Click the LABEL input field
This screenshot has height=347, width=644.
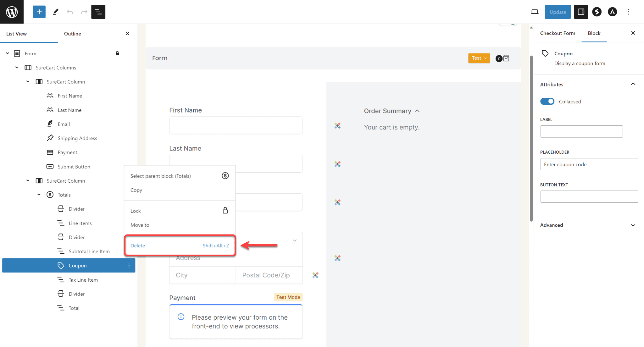pyautogui.click(x=581, y=131)
